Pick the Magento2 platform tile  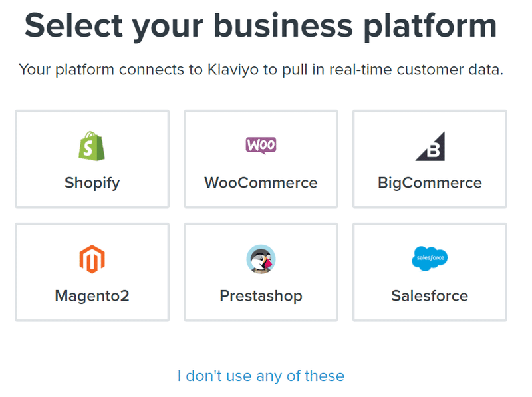click(92, 272)
